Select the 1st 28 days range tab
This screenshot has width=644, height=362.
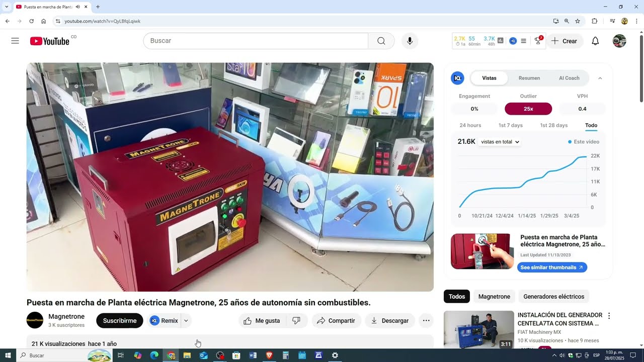tap(554, 125)
